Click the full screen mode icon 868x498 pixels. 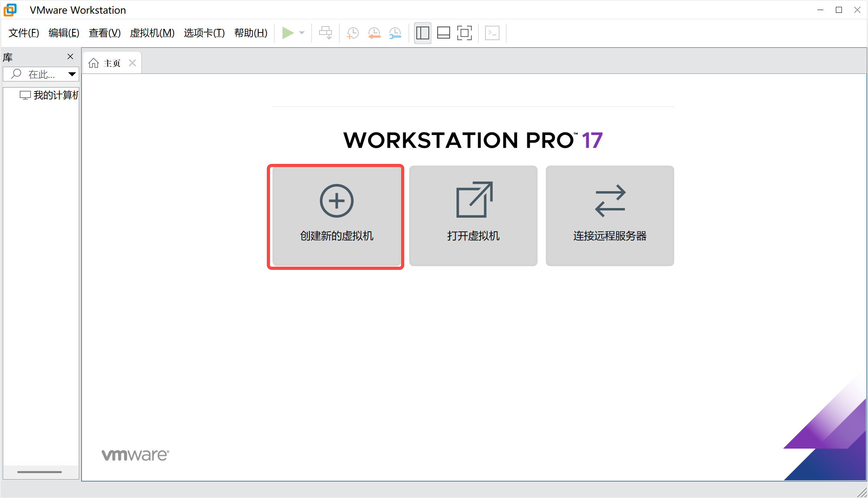(465, 33)
